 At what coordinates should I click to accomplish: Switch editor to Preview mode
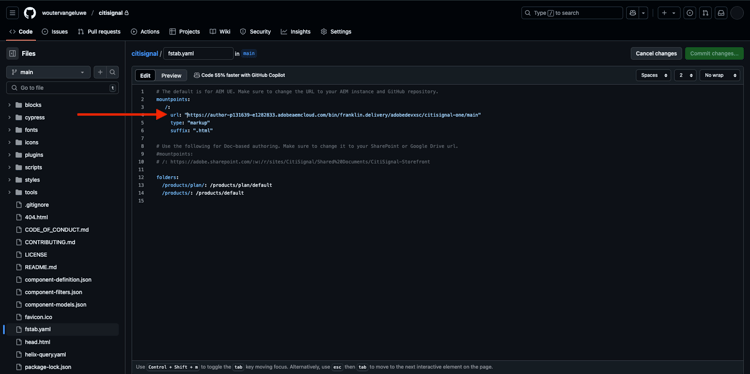(x=171, y=76)
